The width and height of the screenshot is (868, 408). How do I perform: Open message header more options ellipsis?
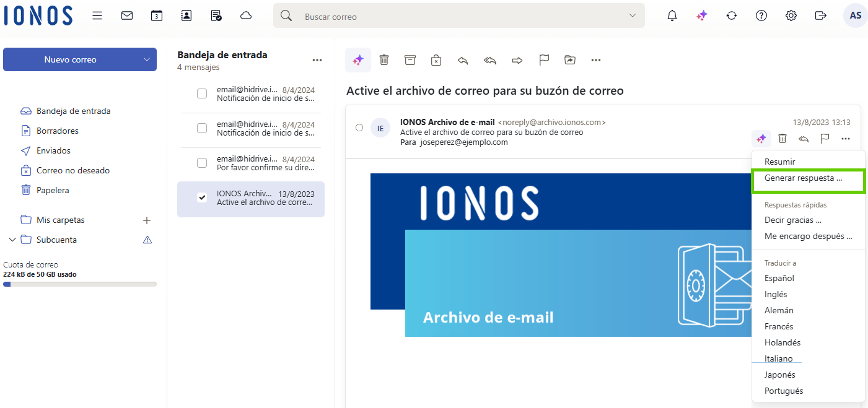(x=846, y=139)
